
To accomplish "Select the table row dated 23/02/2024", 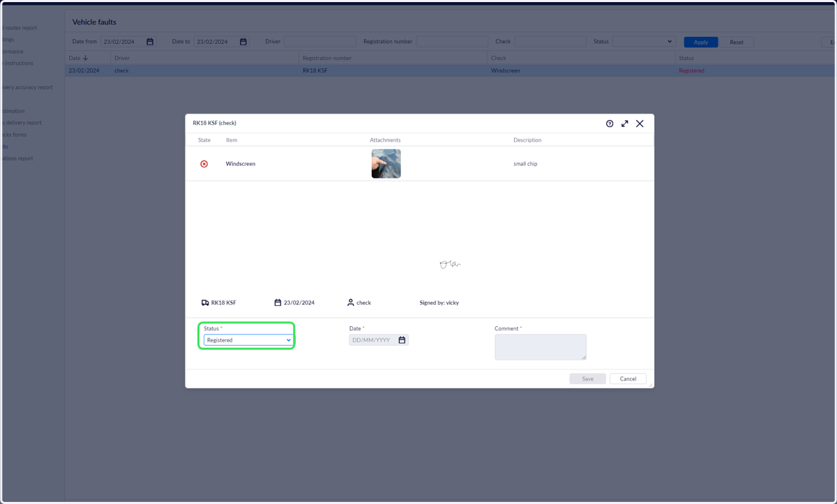I will click(450, 70).
